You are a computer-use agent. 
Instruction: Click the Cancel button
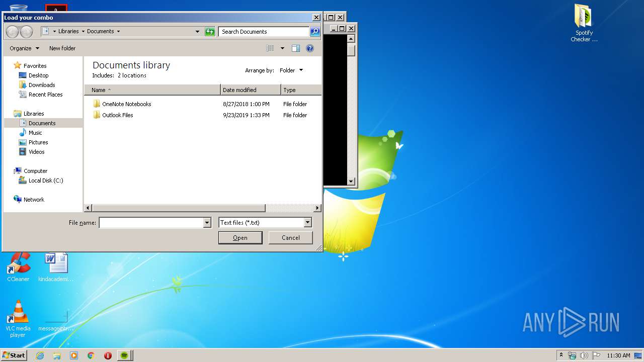click(291, 238)
